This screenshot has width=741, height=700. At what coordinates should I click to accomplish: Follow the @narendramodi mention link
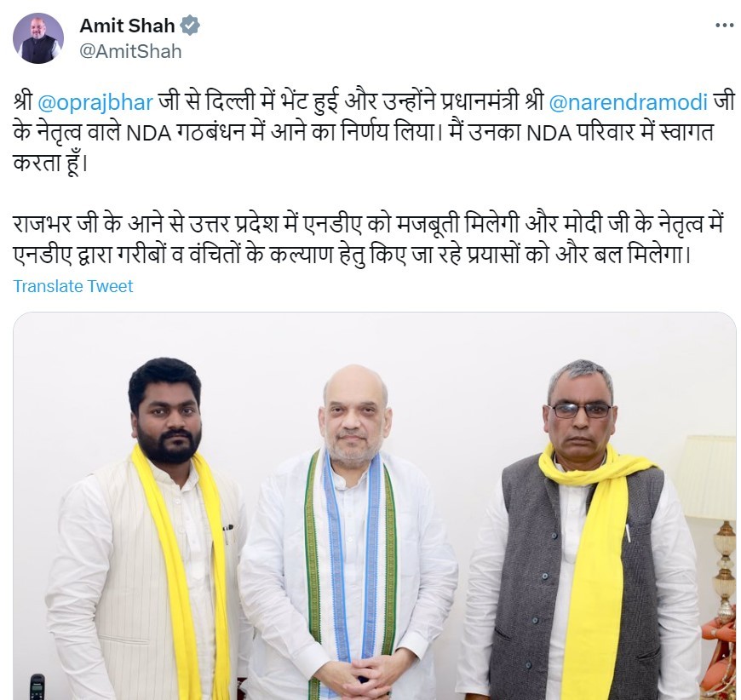pyautogui.click(x=628, y=102)
